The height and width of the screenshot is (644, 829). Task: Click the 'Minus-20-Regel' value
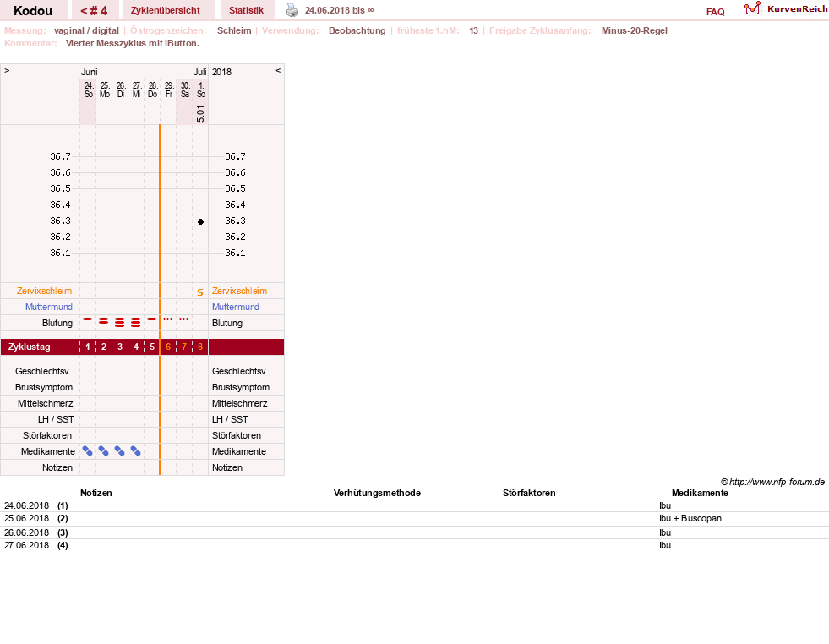click(635, 30)
